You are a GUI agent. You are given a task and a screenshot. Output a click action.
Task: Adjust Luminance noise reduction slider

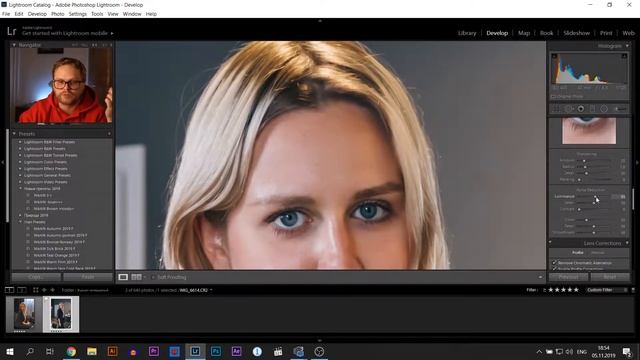pos(594,196)
